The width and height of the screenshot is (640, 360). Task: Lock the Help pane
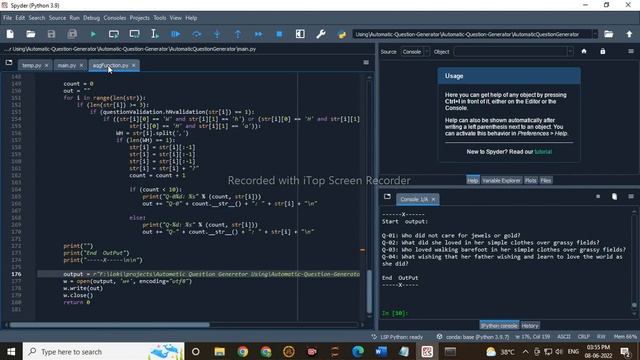pyautogui.click(x=602, y=51)
